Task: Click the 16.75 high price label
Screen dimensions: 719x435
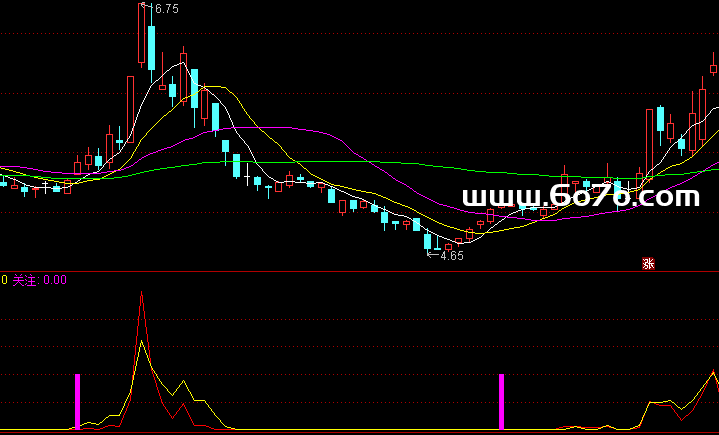Action: [164, 9]
